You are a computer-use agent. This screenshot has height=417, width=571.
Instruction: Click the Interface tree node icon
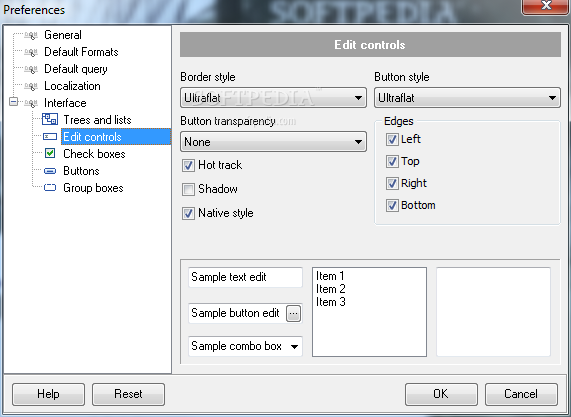point(31,103)
